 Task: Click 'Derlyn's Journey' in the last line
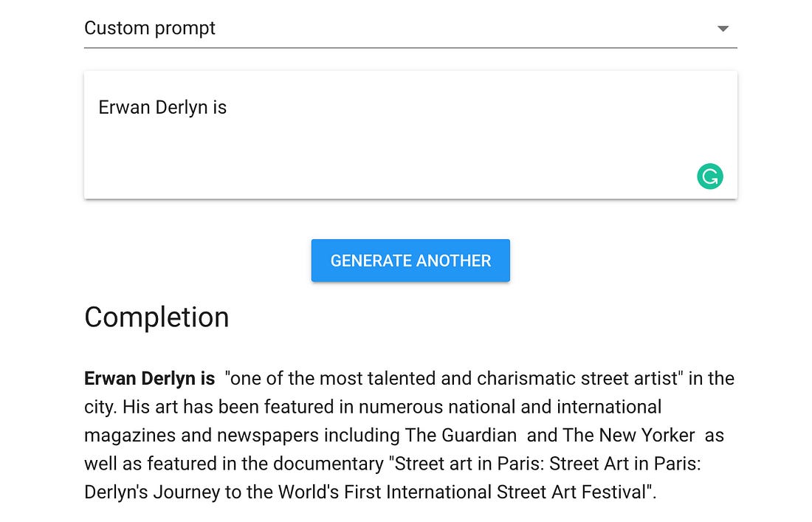coord(153,492)
